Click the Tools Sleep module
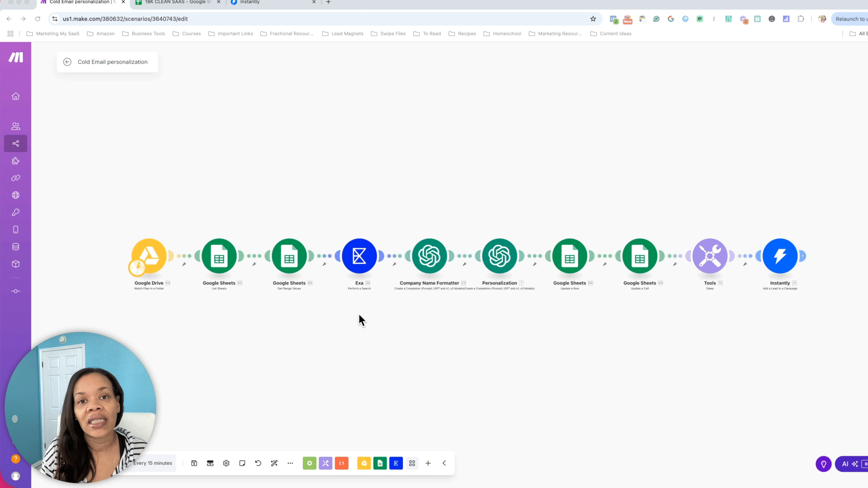Viewport: 868px width, 488px height. [x=710, y=256]
